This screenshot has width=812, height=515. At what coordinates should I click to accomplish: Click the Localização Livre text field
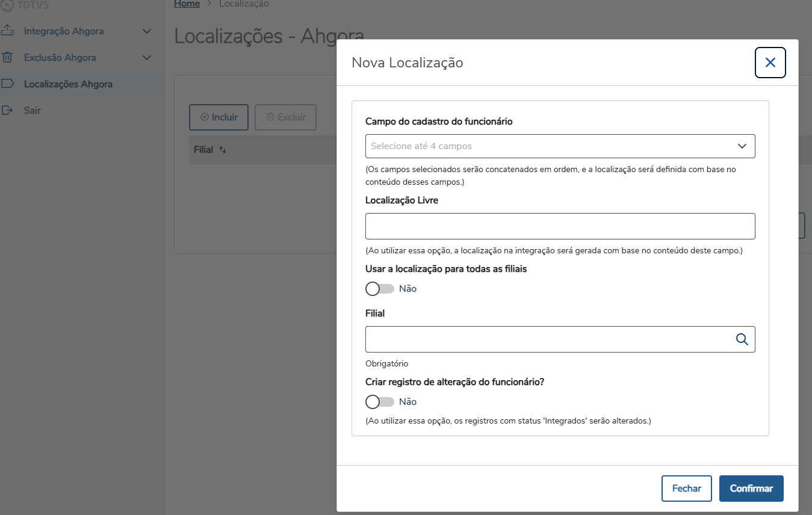pos(560,226)
